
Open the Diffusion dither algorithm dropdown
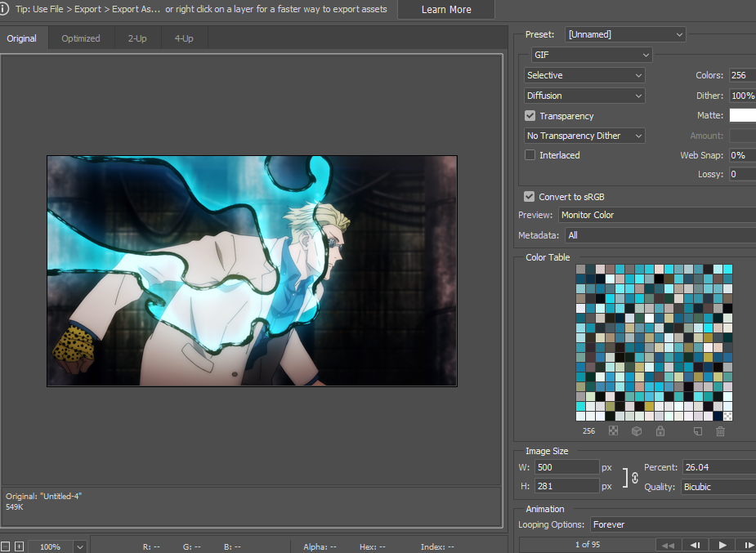584,96
